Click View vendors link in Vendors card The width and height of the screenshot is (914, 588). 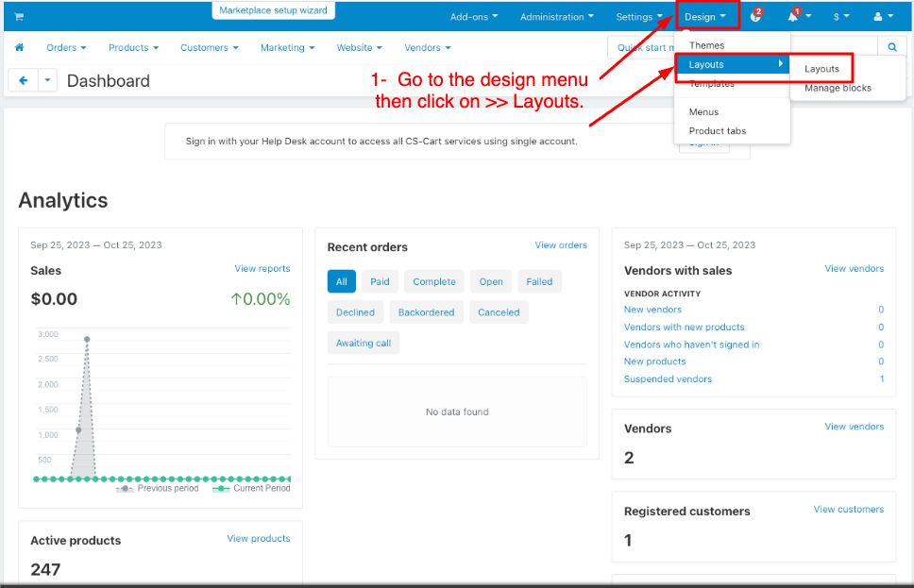point(854,427)
